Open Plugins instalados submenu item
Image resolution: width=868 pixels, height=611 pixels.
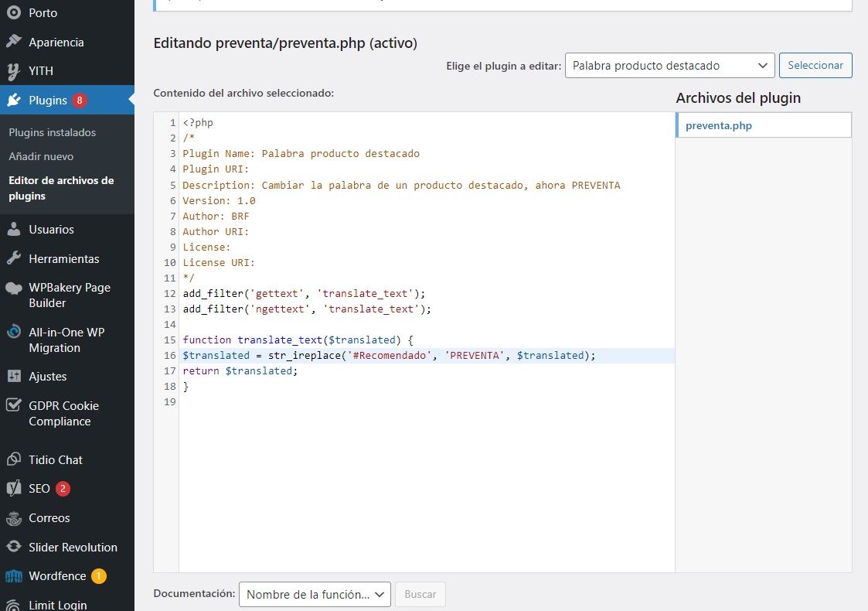(53, 132)
